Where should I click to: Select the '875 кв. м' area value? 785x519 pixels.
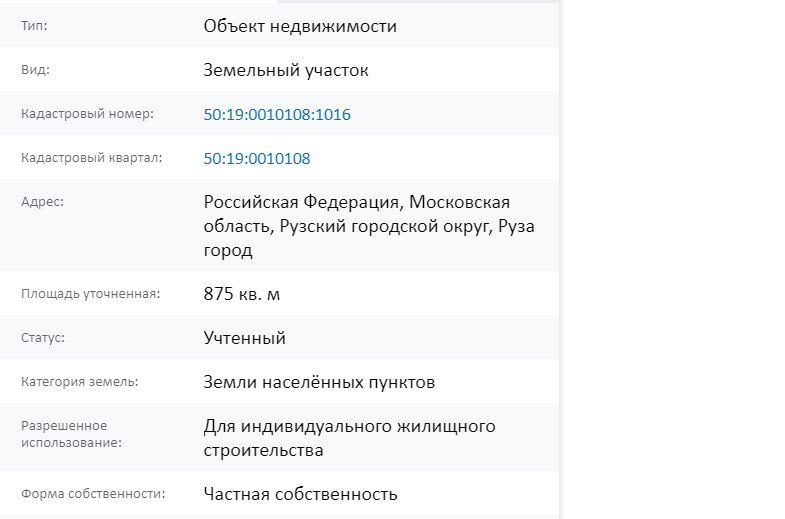pyautogui.click(x=241, y=294)
